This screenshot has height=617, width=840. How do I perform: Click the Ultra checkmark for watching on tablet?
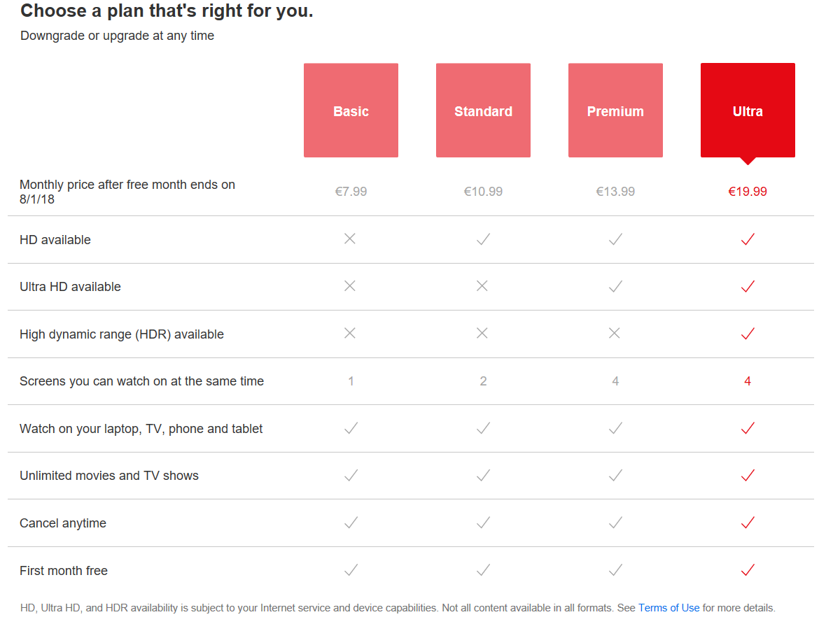pos(747,428)
